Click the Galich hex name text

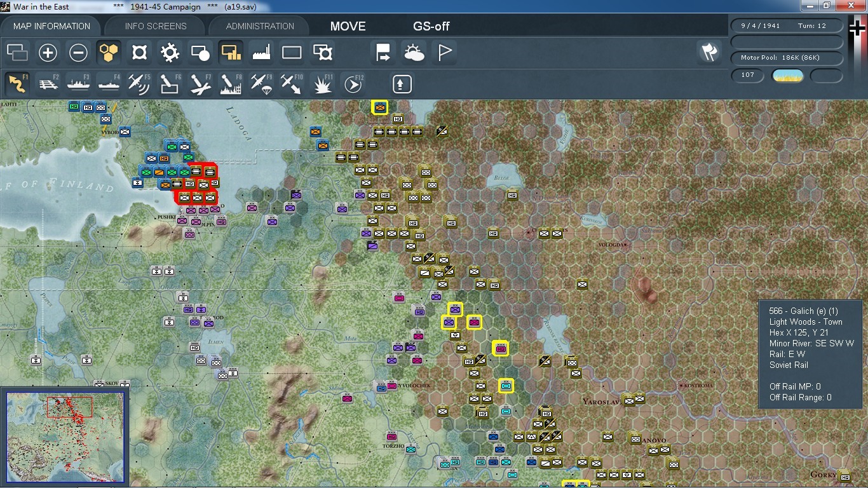[803, 311]
